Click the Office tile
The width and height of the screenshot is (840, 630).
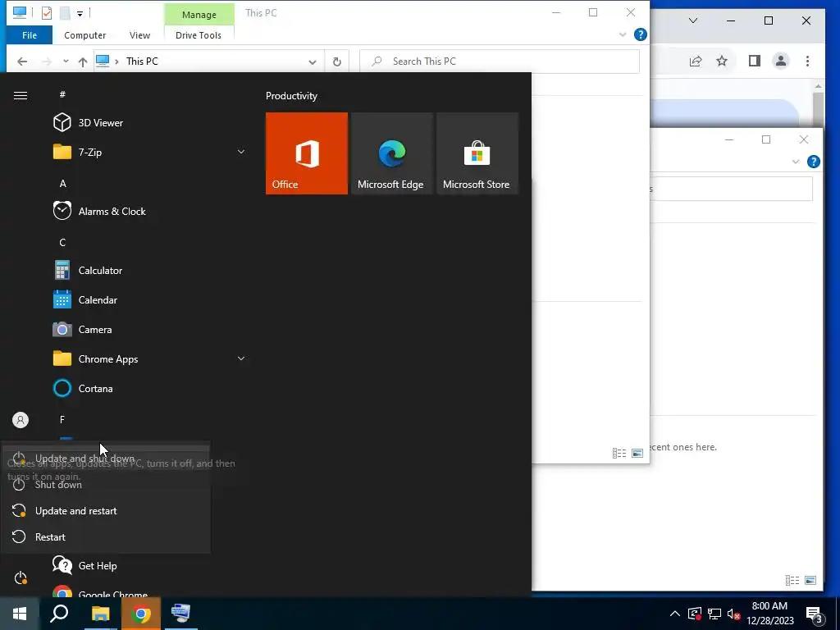(307, 153)
